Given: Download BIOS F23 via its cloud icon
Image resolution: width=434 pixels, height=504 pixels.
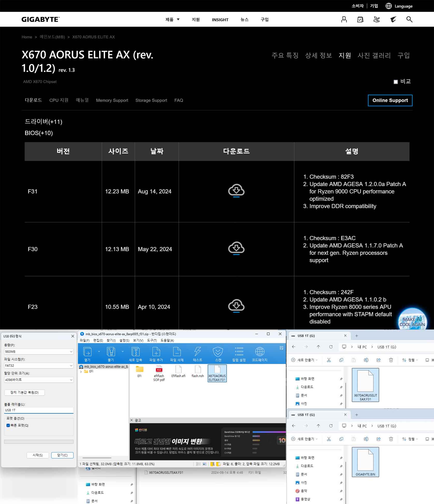Looking at the screenshot, I should tap(236, 306).
